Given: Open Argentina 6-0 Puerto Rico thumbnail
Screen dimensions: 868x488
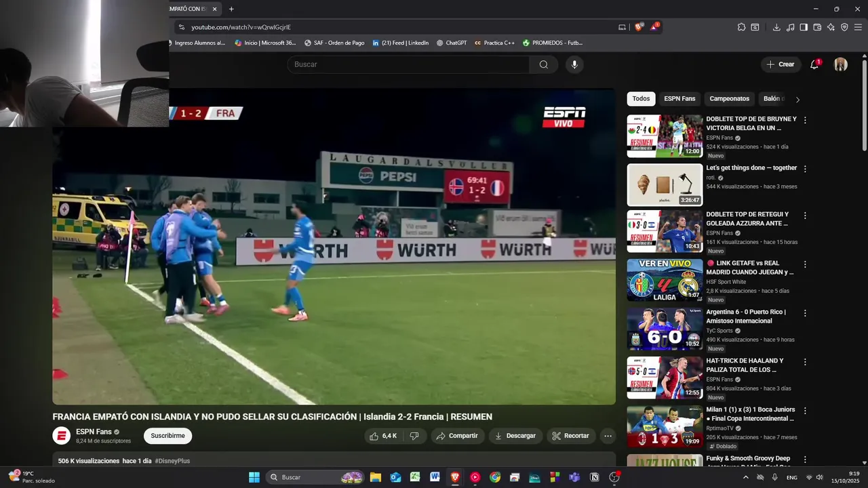Looking at the screenshot, I should coord(665,329).
